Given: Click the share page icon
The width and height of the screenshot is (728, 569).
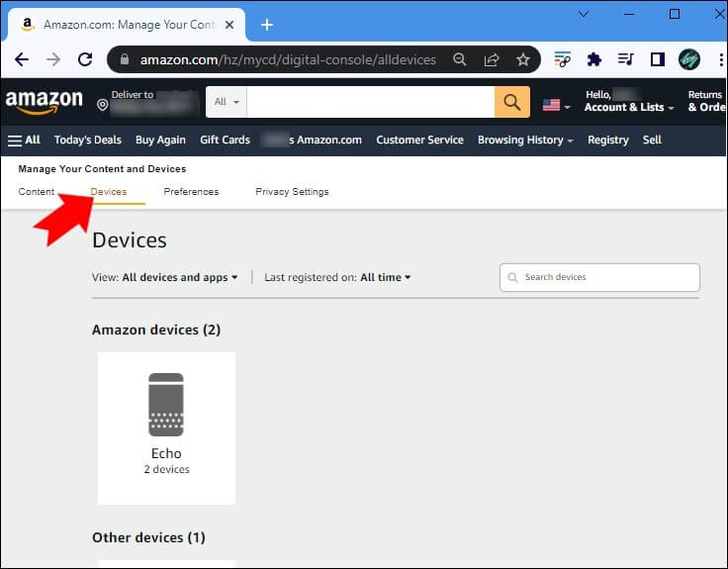Looking at the screenshot, I should 492,59.
